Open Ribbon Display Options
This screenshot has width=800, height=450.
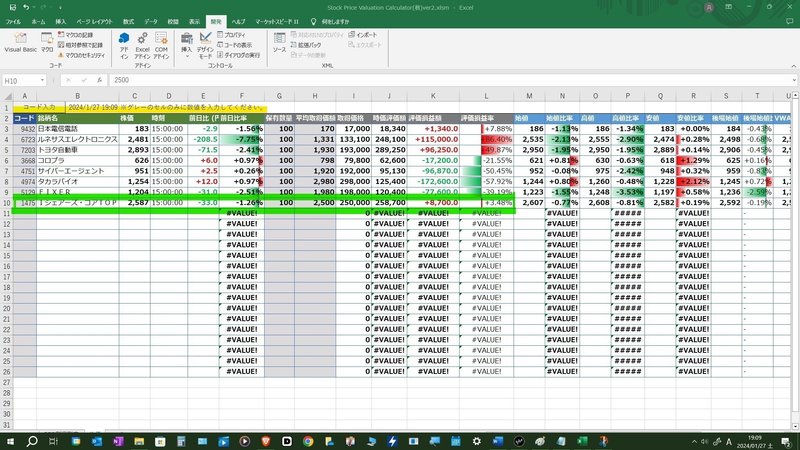point(729,7)
